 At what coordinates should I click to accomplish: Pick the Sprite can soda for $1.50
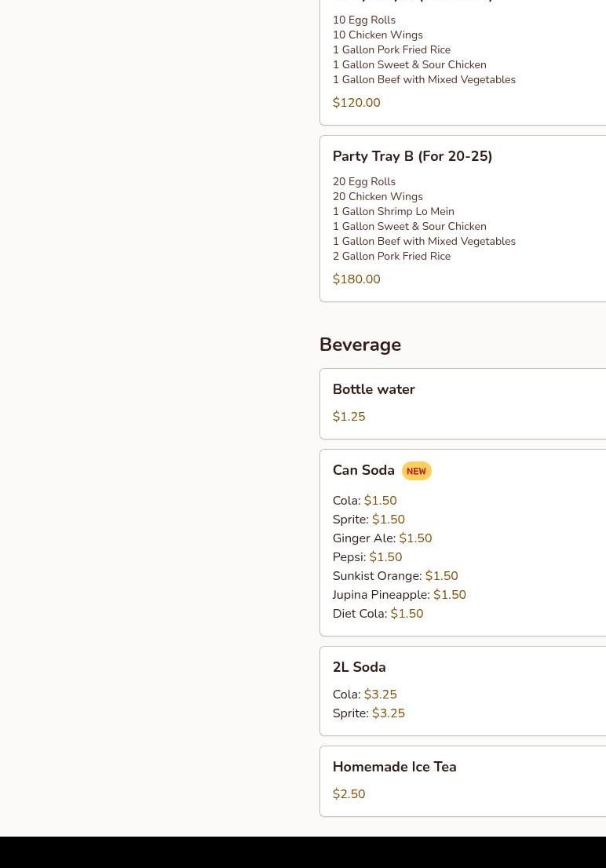368,520
